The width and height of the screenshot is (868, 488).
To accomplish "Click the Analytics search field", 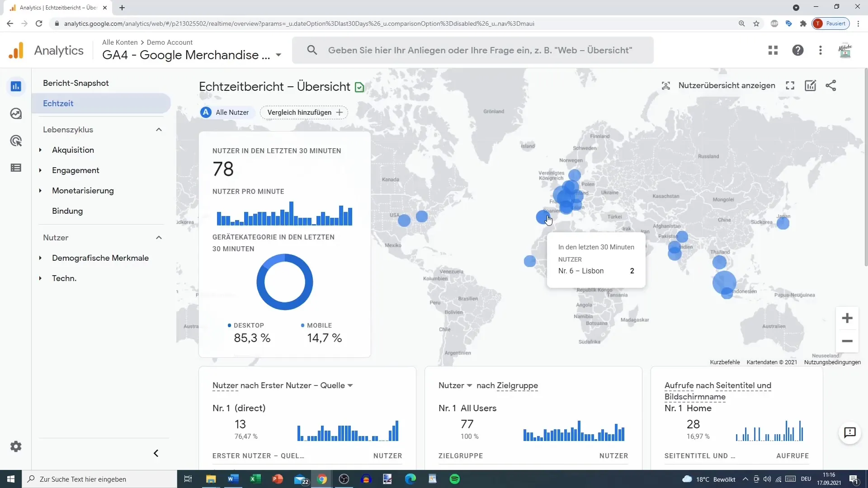I will click(x=473, y=50).
